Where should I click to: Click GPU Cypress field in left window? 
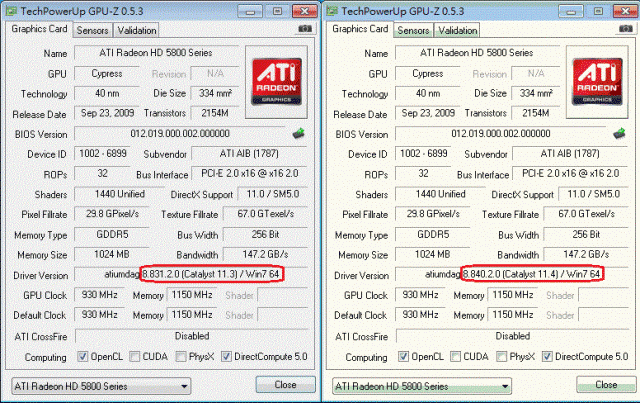(x=107, y=73)
